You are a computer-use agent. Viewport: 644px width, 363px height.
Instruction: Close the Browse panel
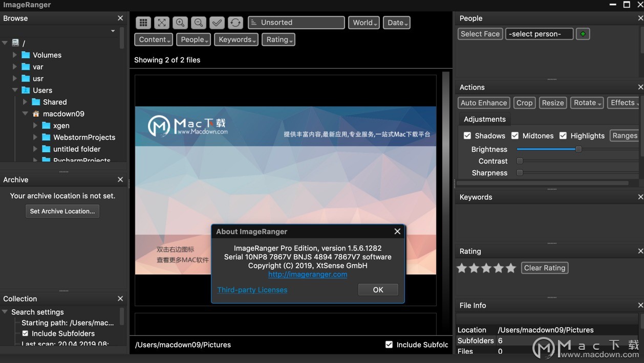(120, 18)
